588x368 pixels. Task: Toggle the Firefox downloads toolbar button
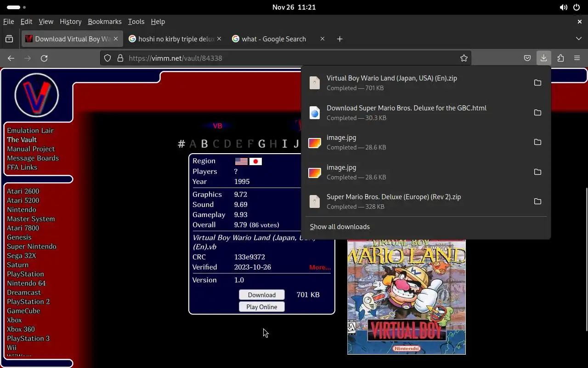point(544,58)
